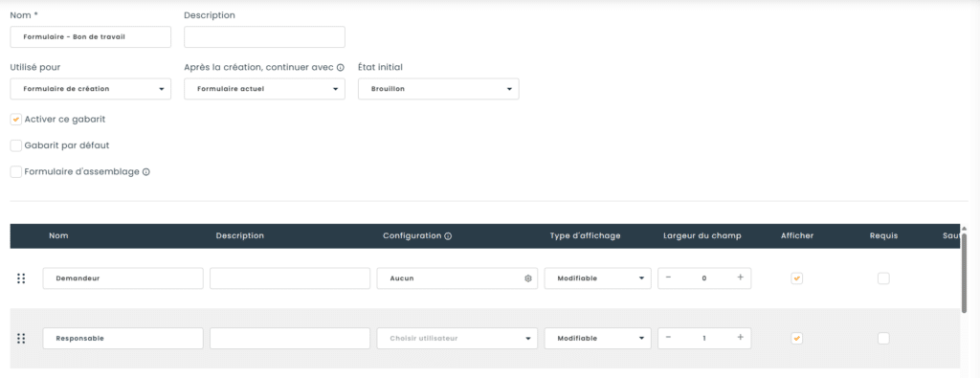Click the width value field in Responsable row
Screen dimensions: 980x378
pyautogui.click(x=704, y=338)
